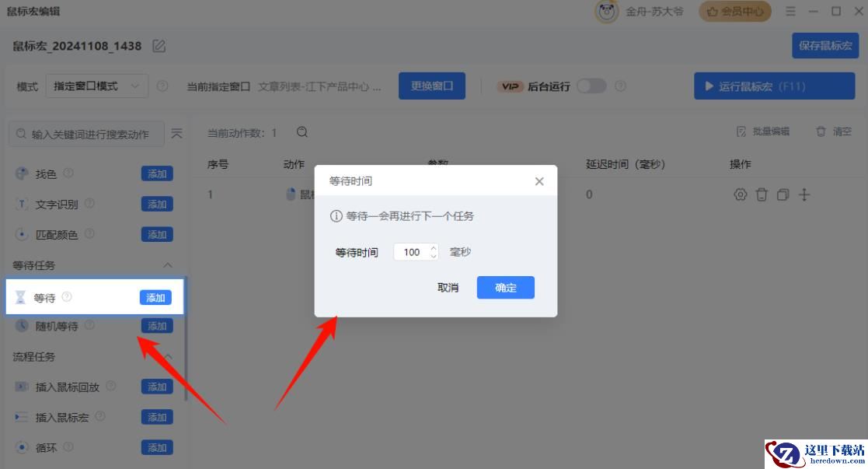Viewport: 868px width, 469px height.
Task: Click the 找色 color finder icon
Action: pos(22,173)
